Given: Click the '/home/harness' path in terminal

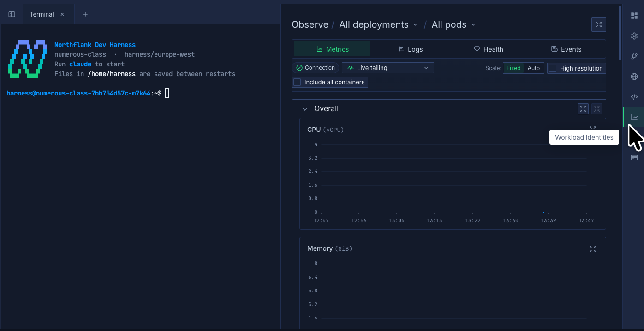Looking at the screenshot, I should pyautogui.click(x=112, y=74).
